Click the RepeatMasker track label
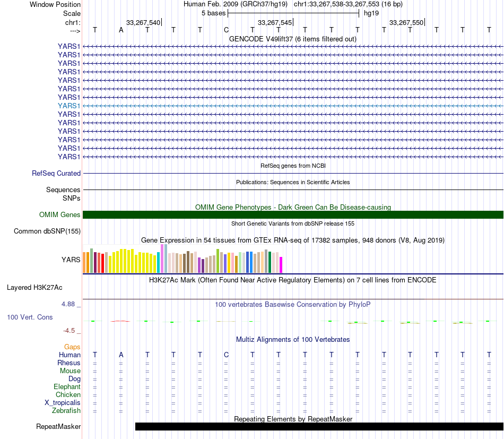The height and width of the screenshot is (439, 504). tap(58, 426)
